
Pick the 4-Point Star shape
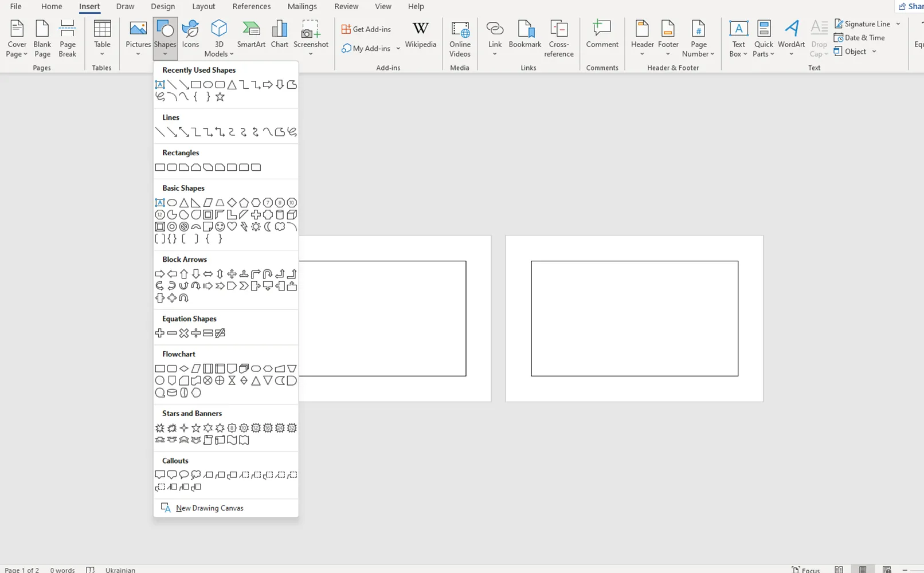pos(184,428)
